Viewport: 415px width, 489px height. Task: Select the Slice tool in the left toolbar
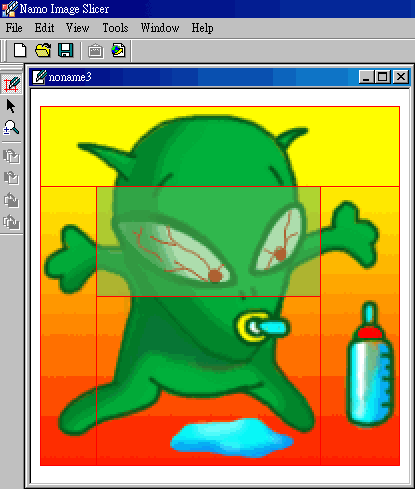pyautogui.click(x=12, y=84)
